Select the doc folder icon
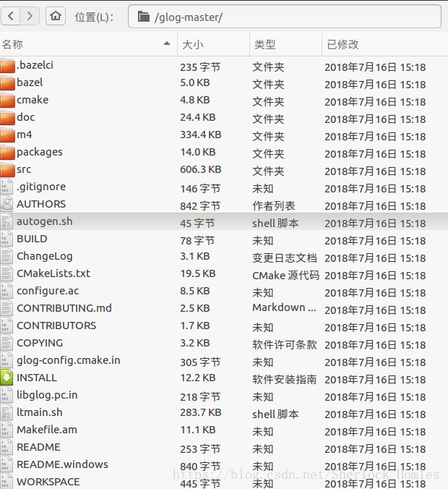448x489 pixels. click(7, 118)
